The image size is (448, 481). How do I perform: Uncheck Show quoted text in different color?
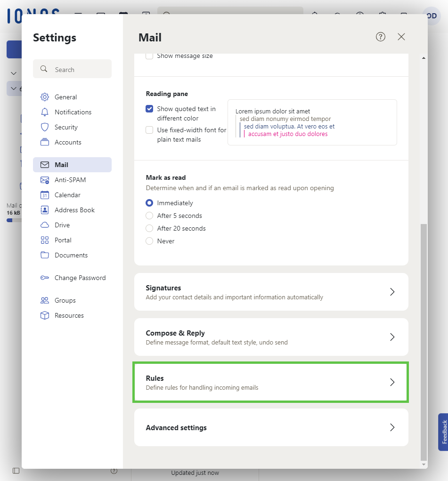click(149, 109)
